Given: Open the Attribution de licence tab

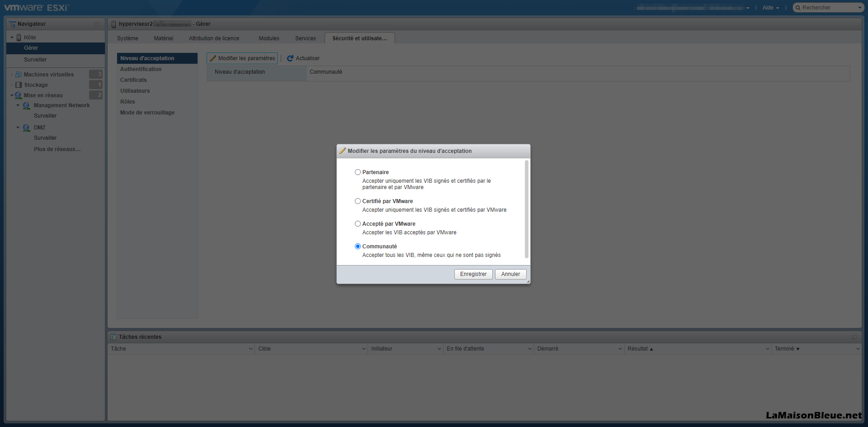Looking at the screenshot, I should click(x=214, y=38).
